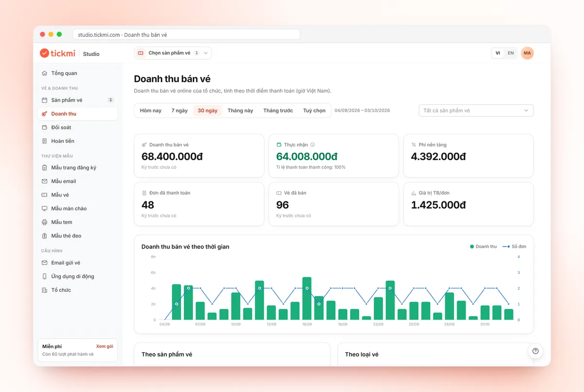Click the Mẫu trang đăng ký icon
Viewport: 584px width, 392px height.
click(45, 168)
